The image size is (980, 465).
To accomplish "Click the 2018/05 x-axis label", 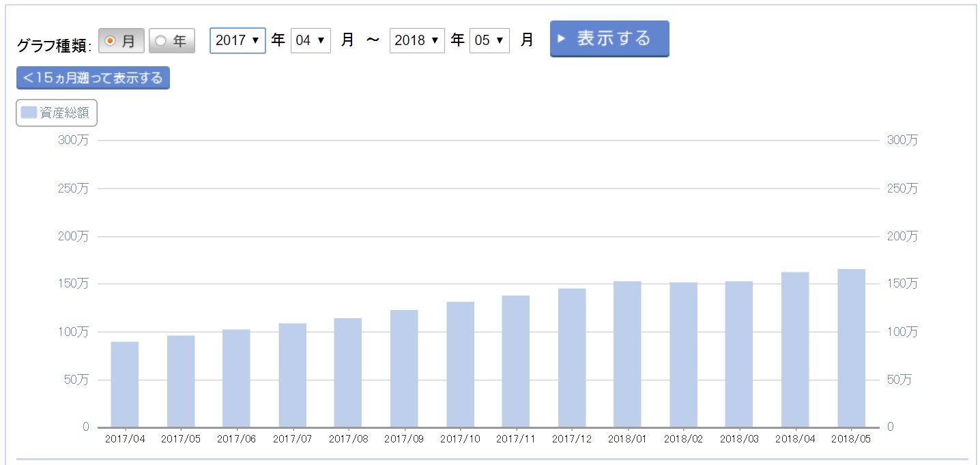I will 851,439.
